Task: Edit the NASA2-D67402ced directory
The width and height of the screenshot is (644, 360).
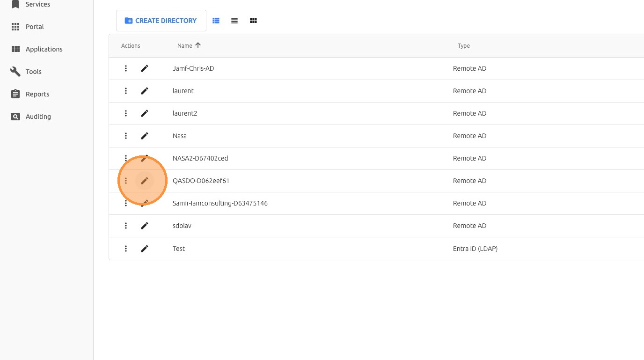Action: tap(145, 158)
